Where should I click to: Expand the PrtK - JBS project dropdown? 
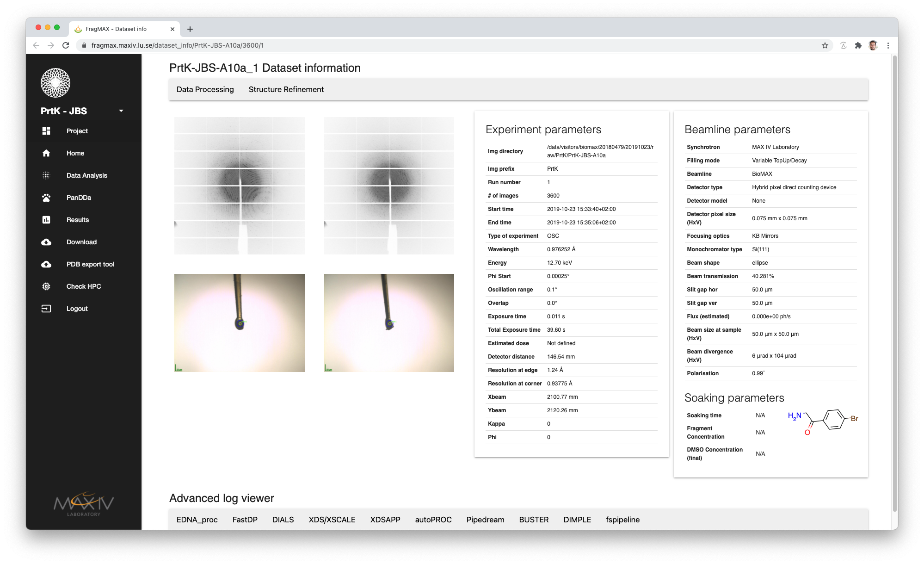tap(121, 111)
